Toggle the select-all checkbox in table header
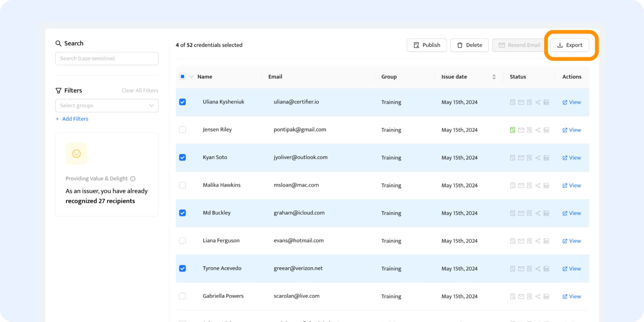Screen dimensions: 644x322 [182, 77]
